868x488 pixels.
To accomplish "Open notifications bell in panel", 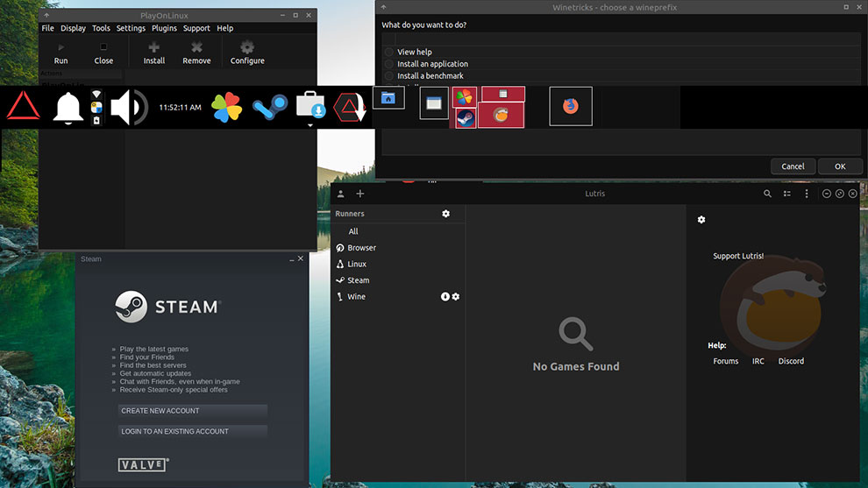I will tap(68, 108).
